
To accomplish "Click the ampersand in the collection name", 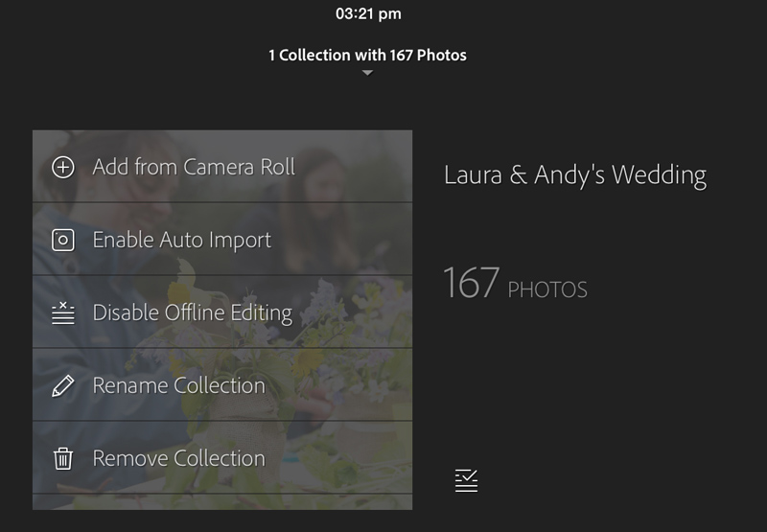I will [518, 174].
